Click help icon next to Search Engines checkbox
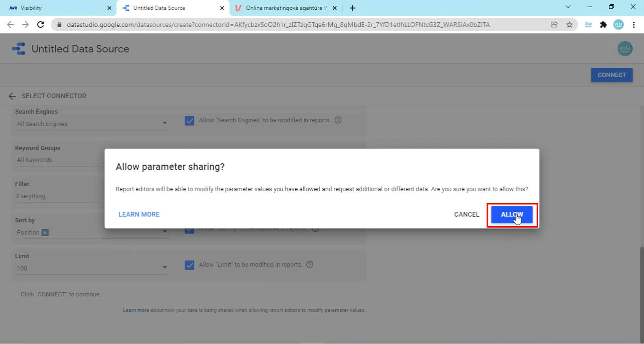 click(x=338, y=120)
